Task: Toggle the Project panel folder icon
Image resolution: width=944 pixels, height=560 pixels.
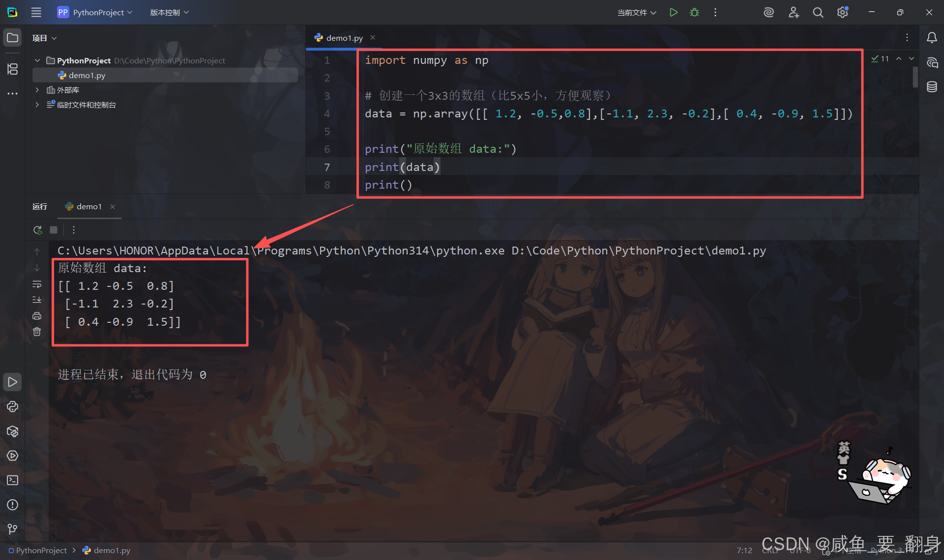Action: coord(12,38)
